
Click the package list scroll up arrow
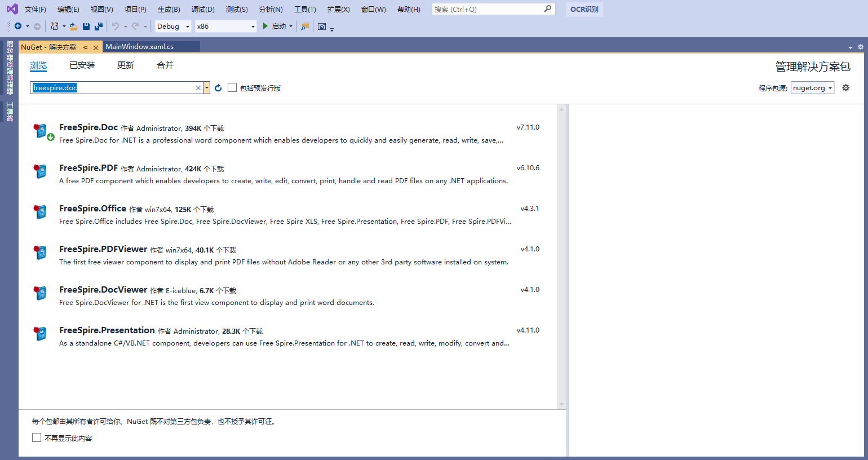[561, 109]
